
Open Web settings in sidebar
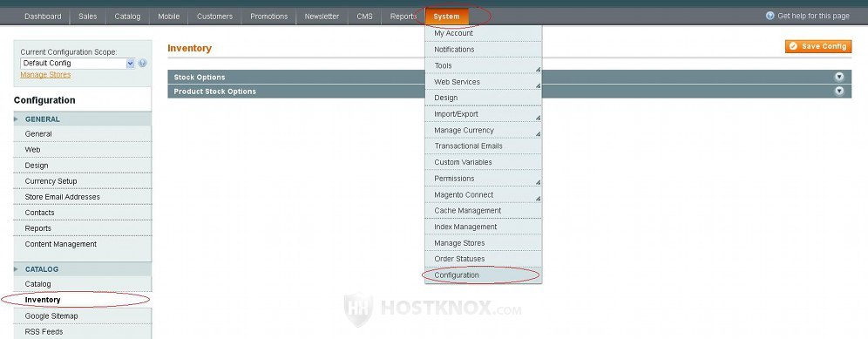(83, 150)
